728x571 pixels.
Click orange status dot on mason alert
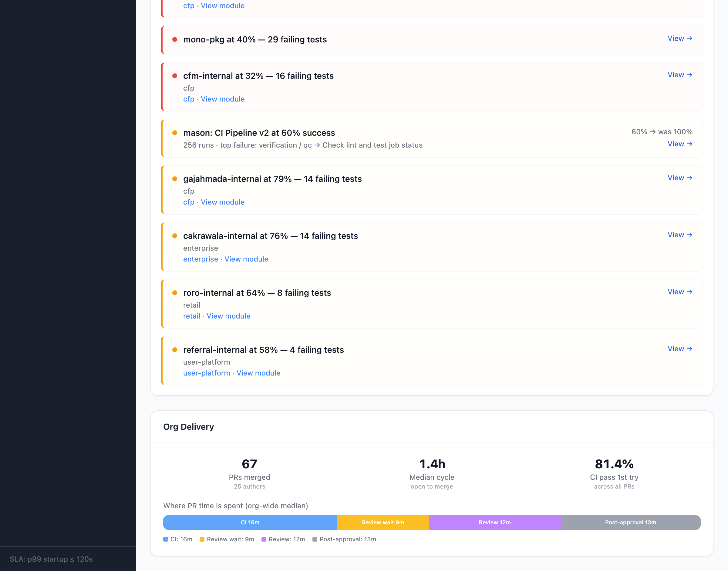pos(175,133)
